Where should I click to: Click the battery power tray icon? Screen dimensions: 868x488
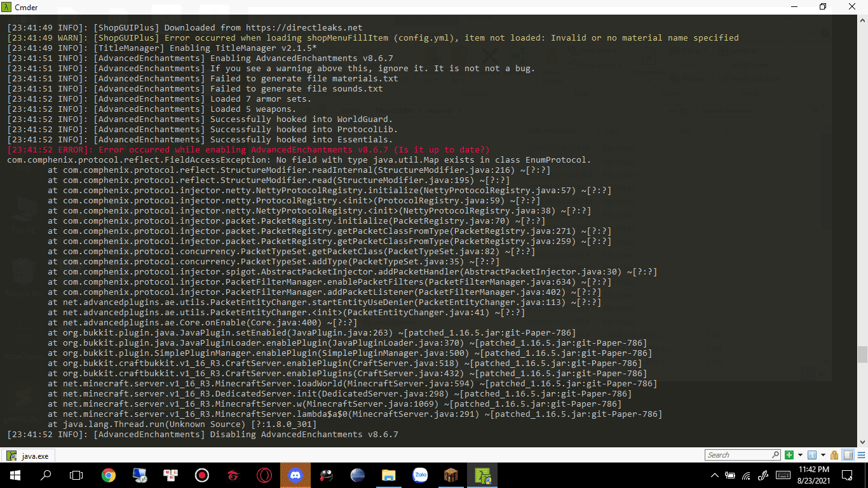pos(731,475)
